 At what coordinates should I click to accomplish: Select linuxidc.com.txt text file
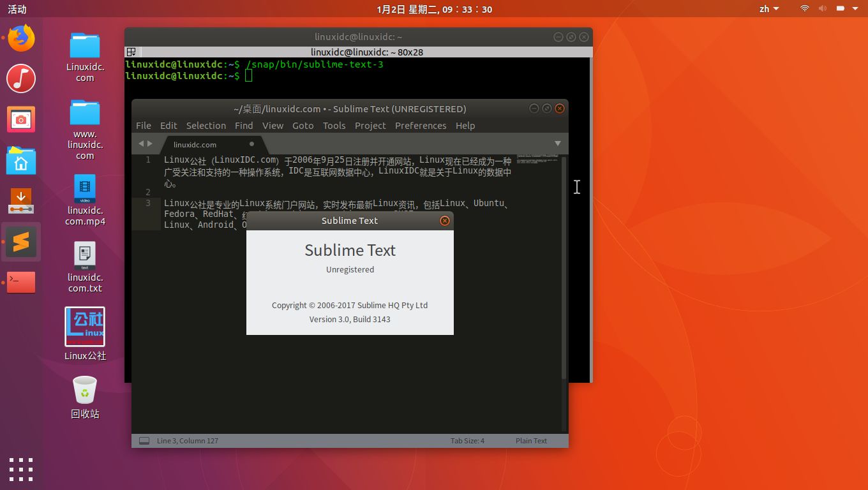tap(85, 267)
